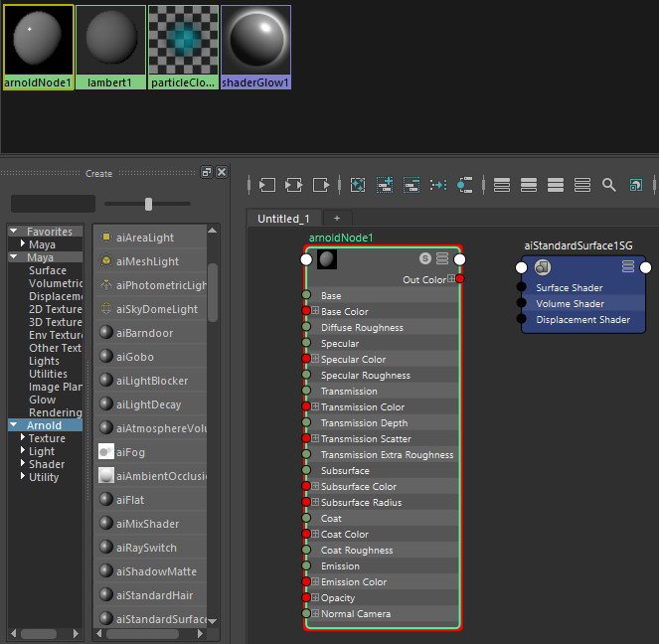Viewport: 659px width, 644px height.
Task: Select the third node view mode icon
Action: 556,185
